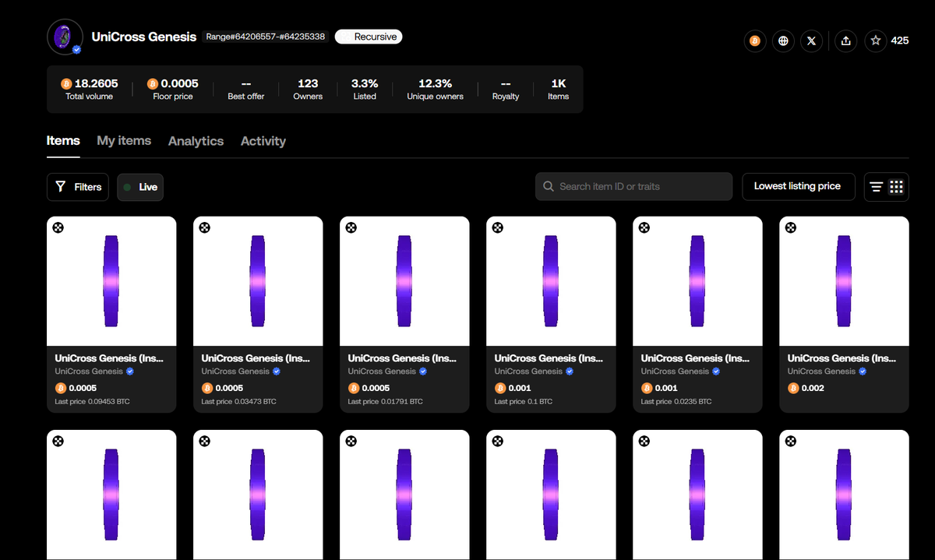Click the recursive badge icon on 0.09453 BTC card
Image resolution: width=935 pixels, height=560 pixels.
58,227
